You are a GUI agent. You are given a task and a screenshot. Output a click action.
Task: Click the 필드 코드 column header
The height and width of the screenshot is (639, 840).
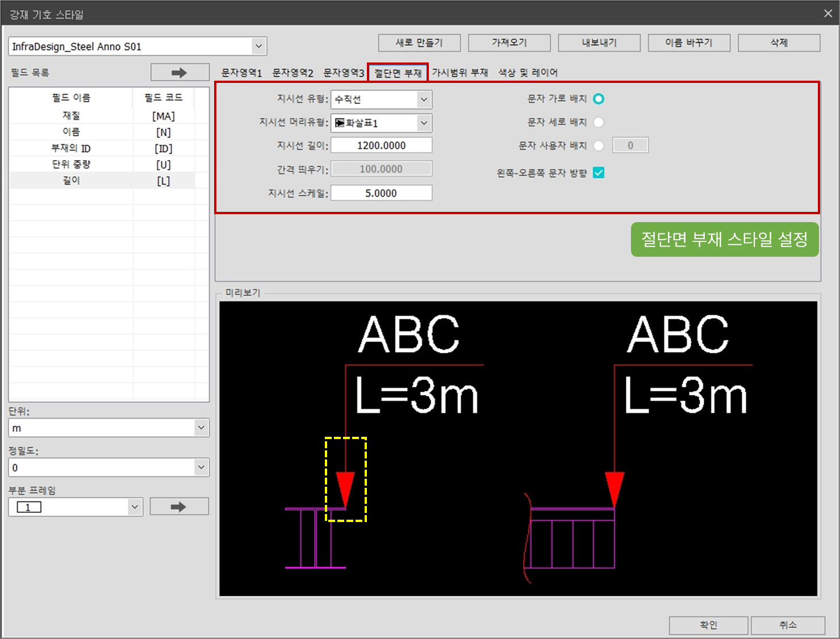click(164, 98)
